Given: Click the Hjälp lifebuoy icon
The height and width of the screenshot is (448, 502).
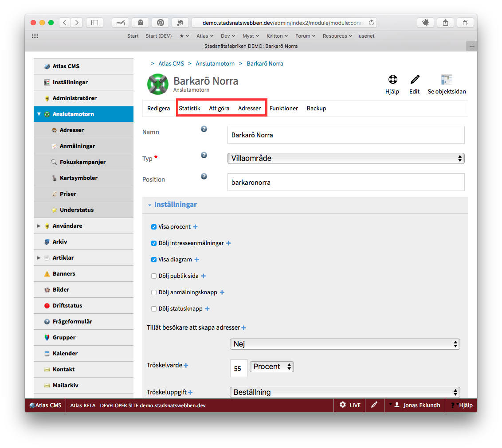Looking at the screenshot, I should pyautogui.click(x=392, y=80).
